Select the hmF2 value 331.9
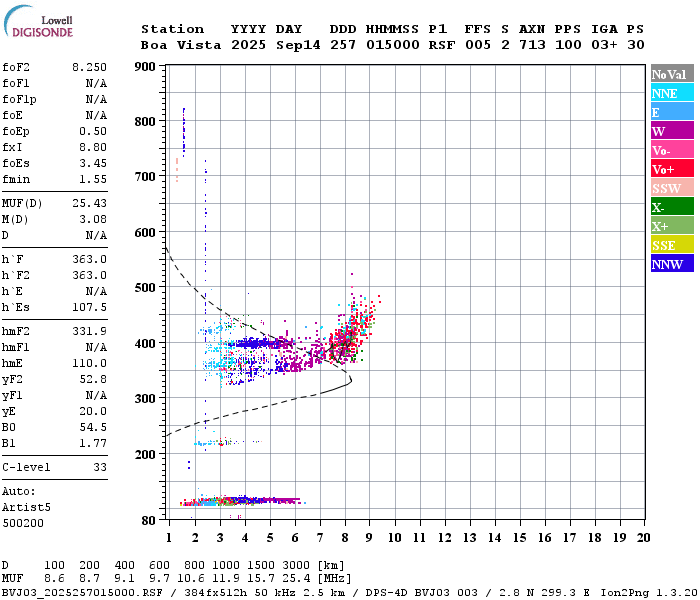700x600 pixels. (89, 331)
